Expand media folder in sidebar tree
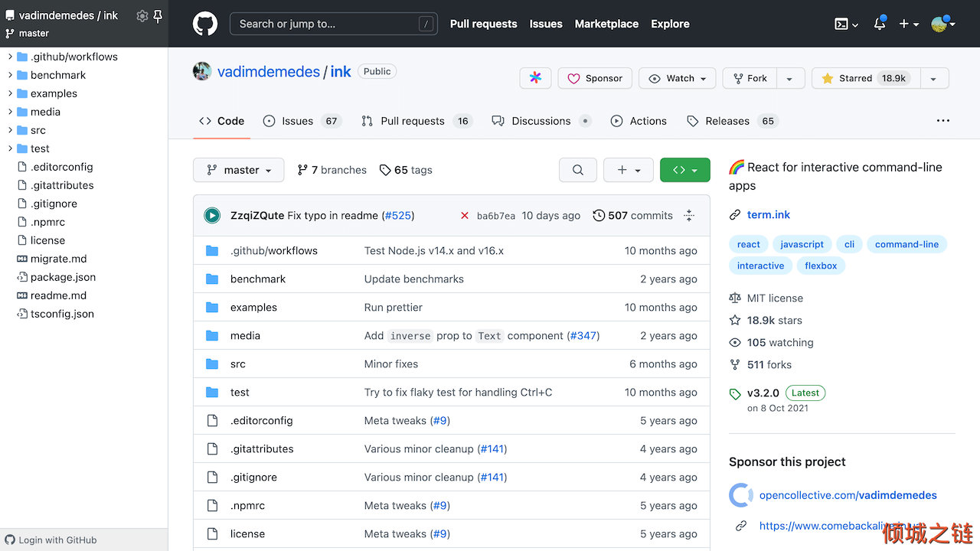This screenshot has width=980, height=551. 10,112
